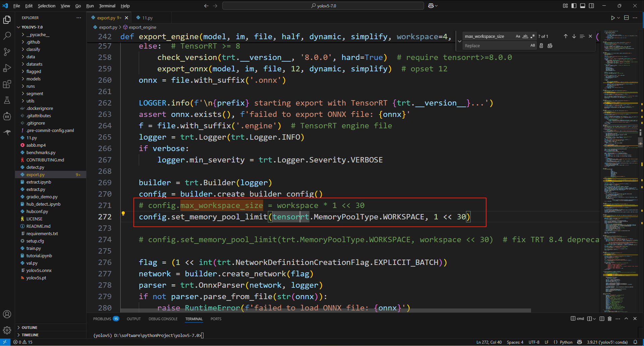
Task: Toggle Match Case in the find widget
Action: (518, 36)
